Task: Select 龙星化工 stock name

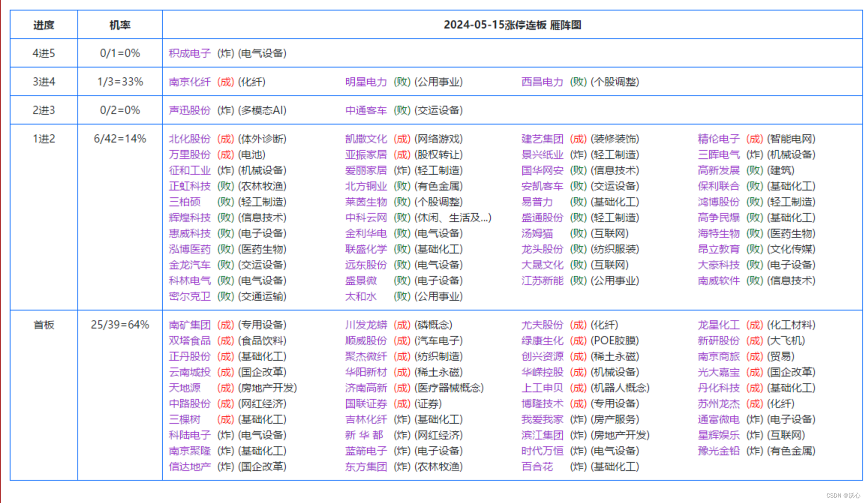Action: click(719, 324)
